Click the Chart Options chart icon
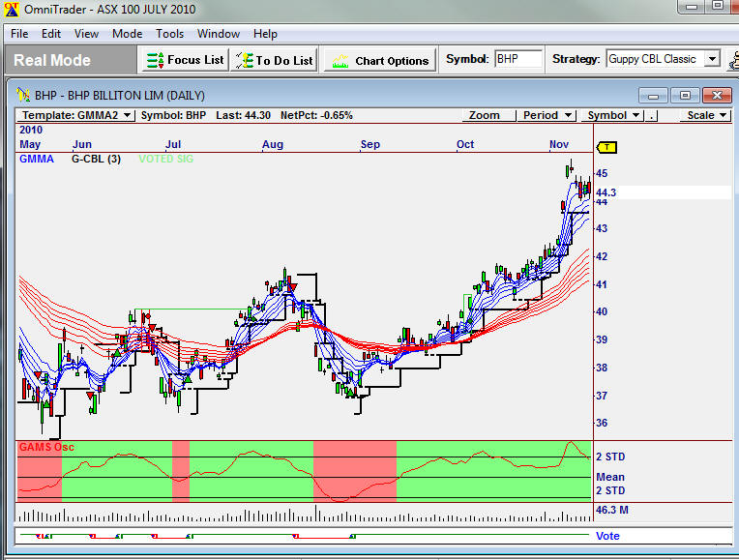 point(340,61)
